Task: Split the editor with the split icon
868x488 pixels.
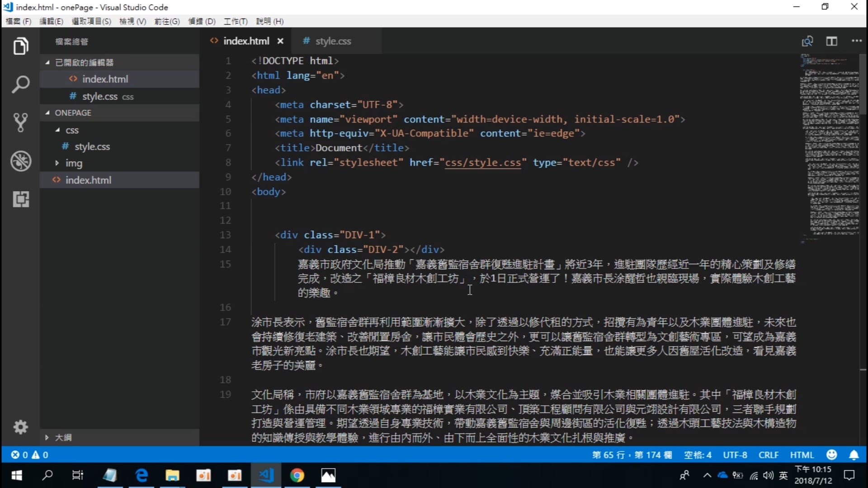Action: point(831,41)
